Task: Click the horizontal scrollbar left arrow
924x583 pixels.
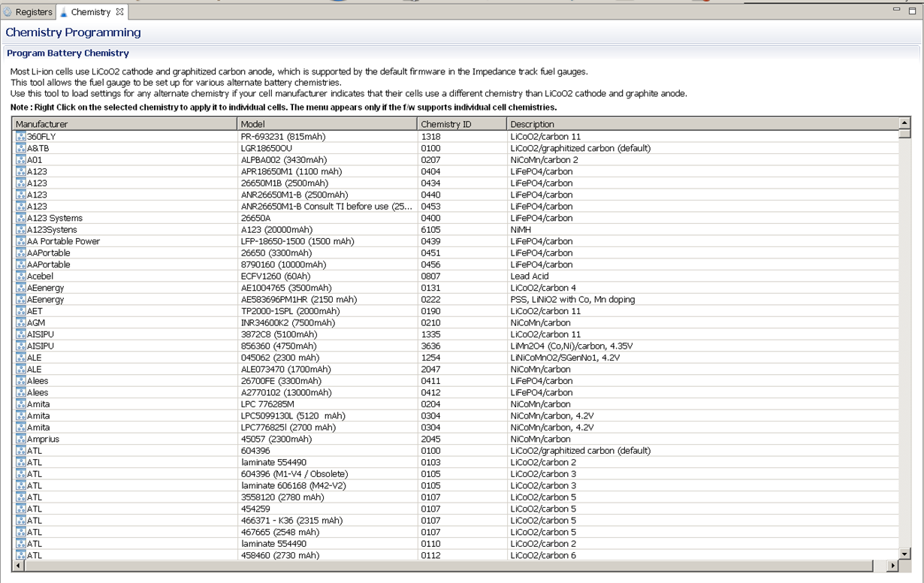Action: (x=19, y=566)
